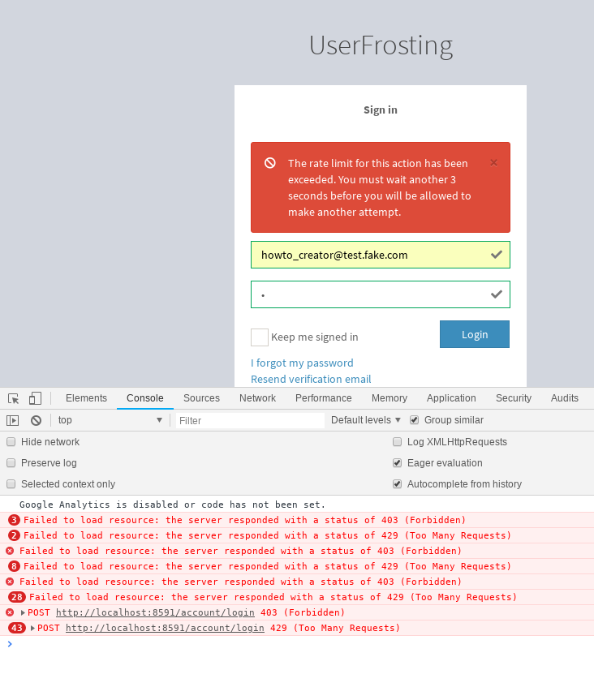Viewport: 594px width, 700px height.
Task: Switch to the Elements tab
Action: [86, 398]
